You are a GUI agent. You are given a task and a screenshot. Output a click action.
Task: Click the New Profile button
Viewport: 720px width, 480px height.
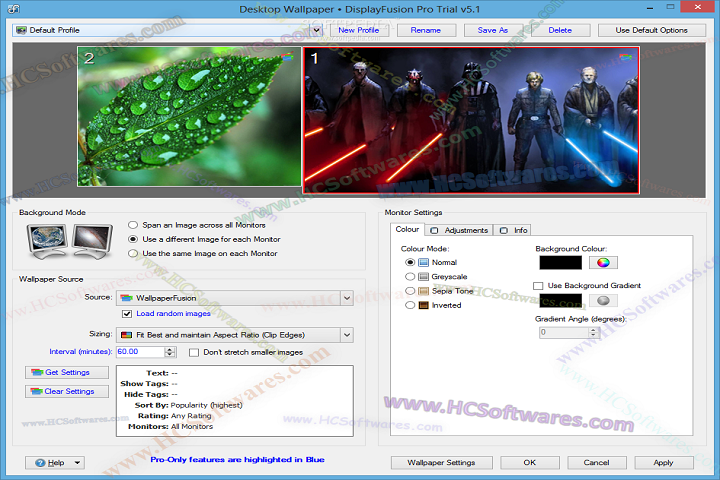point(359,30)
